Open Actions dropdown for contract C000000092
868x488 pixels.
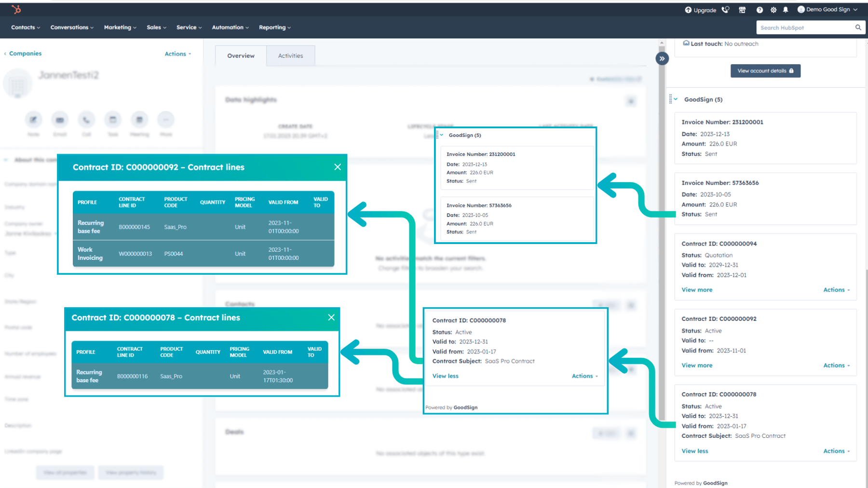point(837,366)
